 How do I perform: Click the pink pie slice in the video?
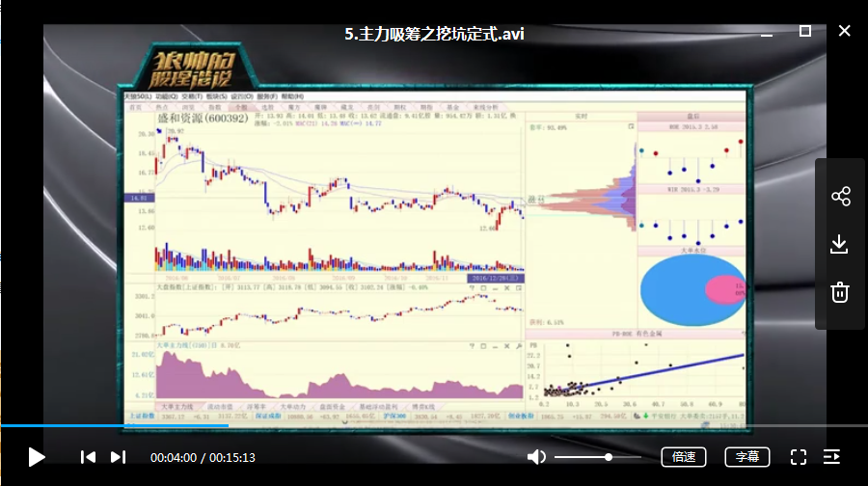(x=725, y=289)
